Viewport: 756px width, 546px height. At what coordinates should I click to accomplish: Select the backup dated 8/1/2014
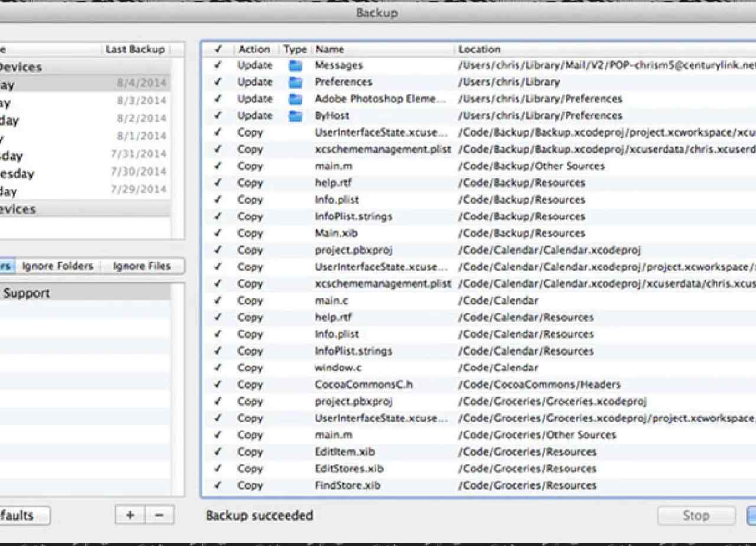click(142, 136)
